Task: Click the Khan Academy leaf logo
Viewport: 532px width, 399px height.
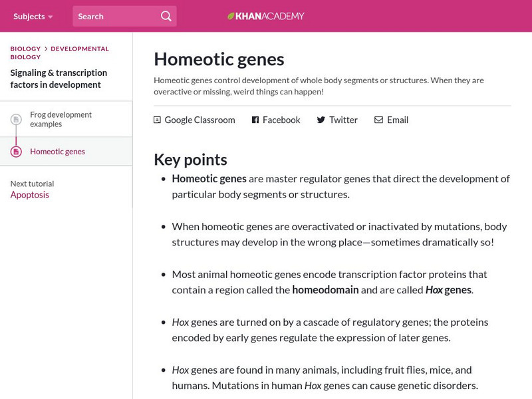Action: coord(231,16)
